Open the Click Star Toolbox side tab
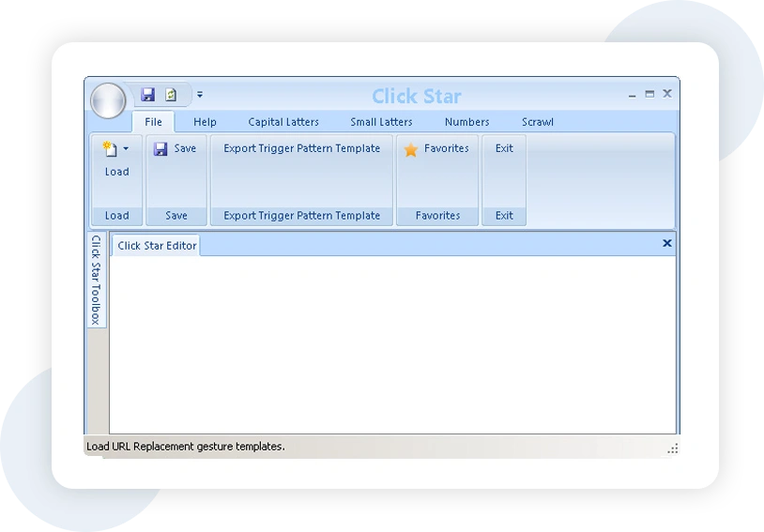The width and height of the screenshot is (764, 532). pyautogui.click(x=96, y=281)
